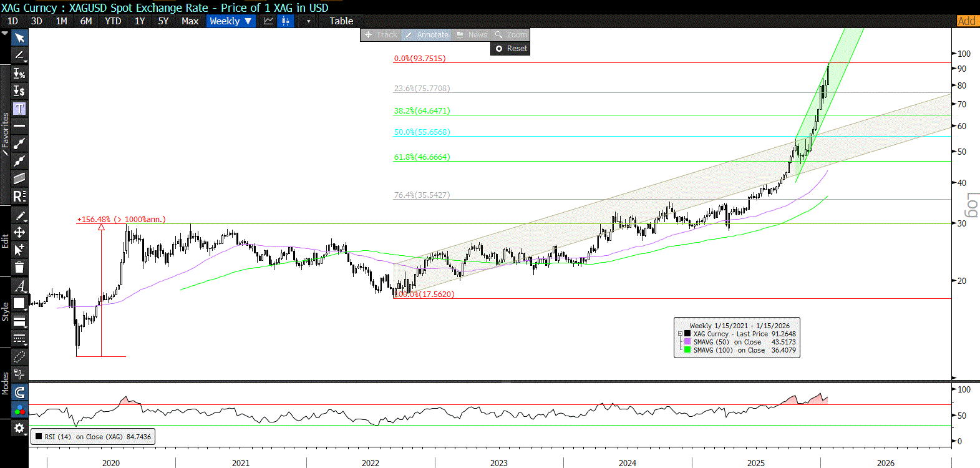Select the regression channel tool
The height and width of the screenshot is (468, 980).
[19, 178]
